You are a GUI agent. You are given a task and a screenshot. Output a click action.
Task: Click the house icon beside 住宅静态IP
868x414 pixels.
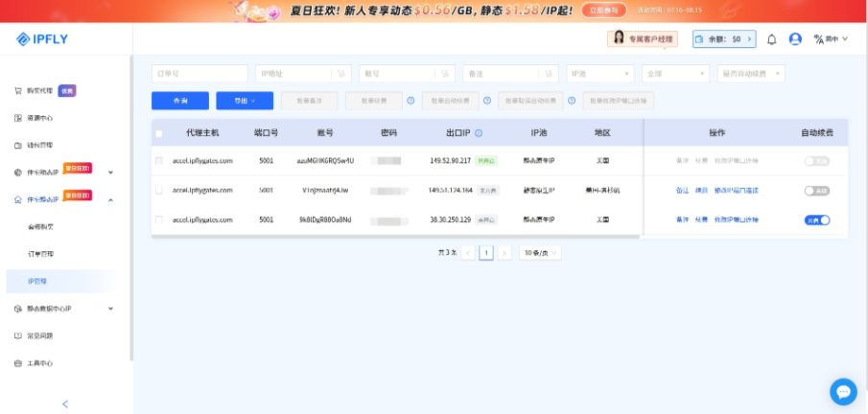pos(17,199)
